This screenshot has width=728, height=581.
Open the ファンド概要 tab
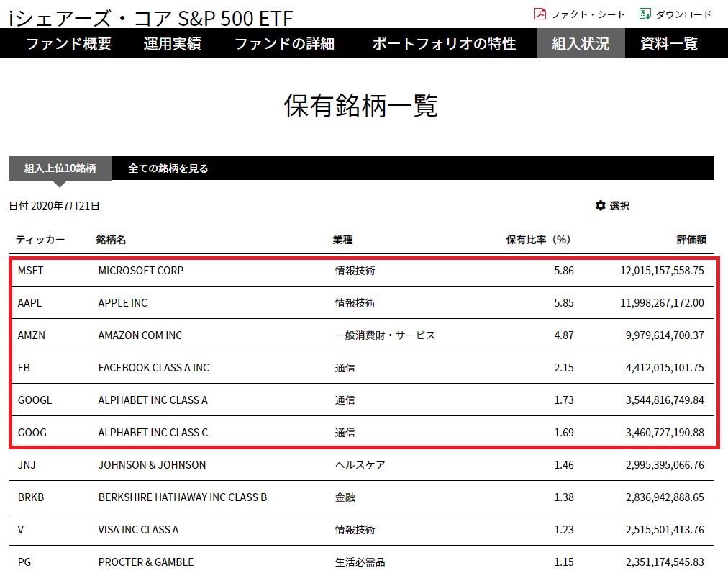[69, 43]
